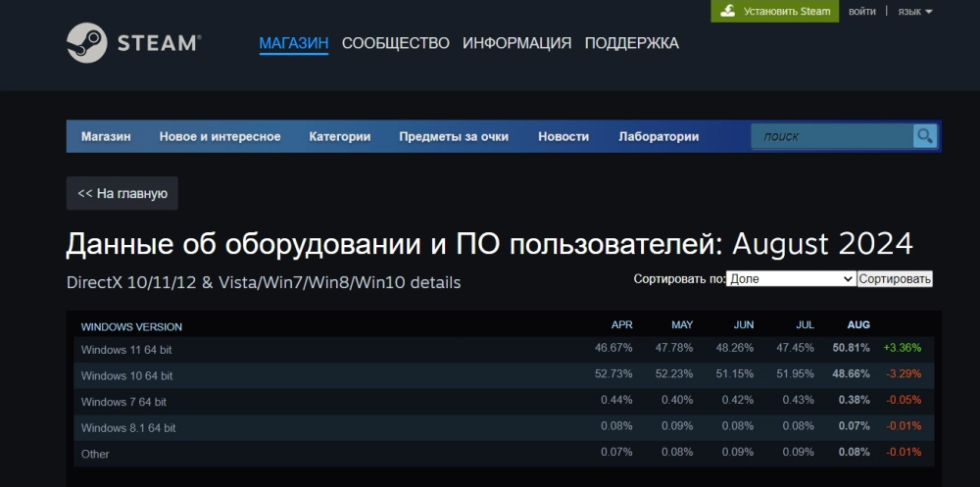Click into the поиск search field
This screenshot has width=980, height=487.
pyautogui.click(x=831, y=137)
